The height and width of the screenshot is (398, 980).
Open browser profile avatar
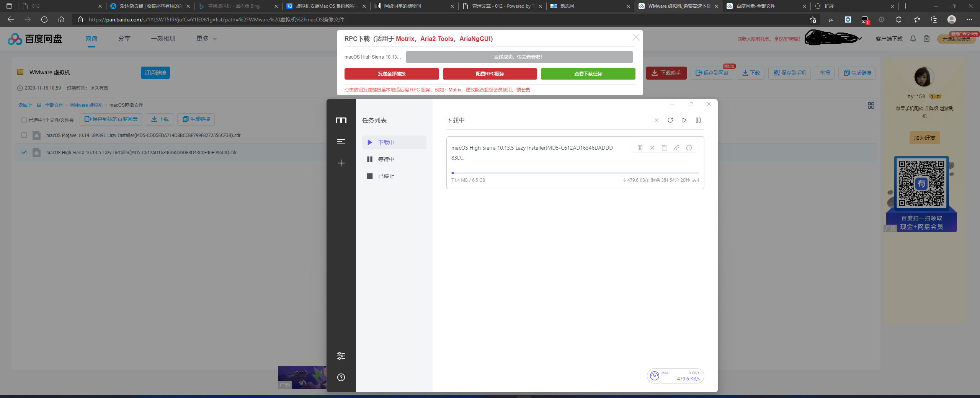(952, 20)
